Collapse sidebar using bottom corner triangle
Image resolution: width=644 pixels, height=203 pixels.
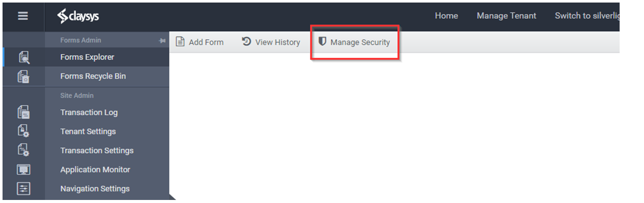click(172, 196)
